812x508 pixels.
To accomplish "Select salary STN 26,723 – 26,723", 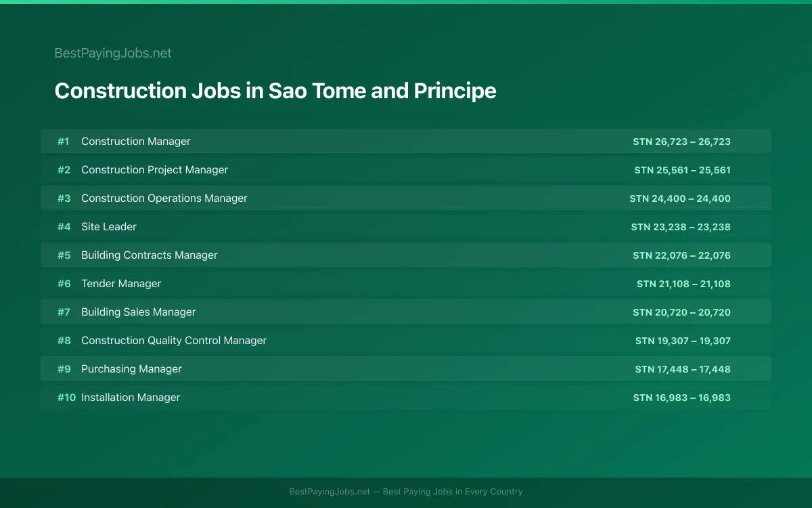I will click(681, 142).
